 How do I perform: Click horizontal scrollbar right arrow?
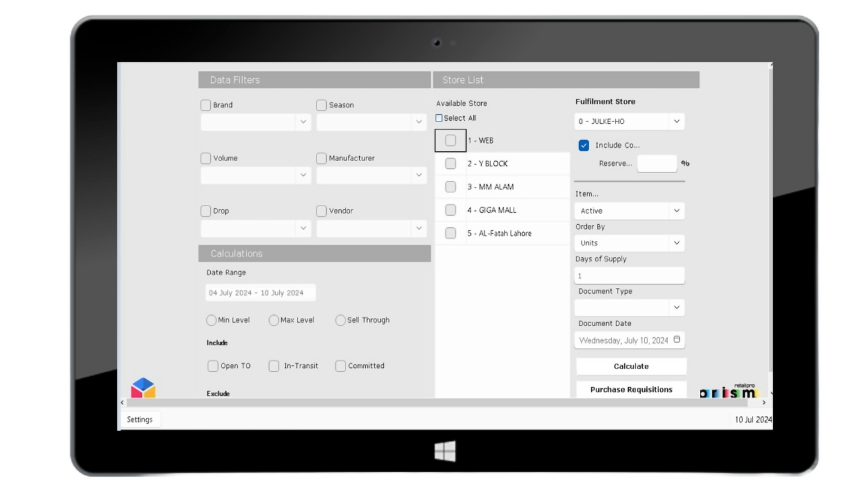763,403
